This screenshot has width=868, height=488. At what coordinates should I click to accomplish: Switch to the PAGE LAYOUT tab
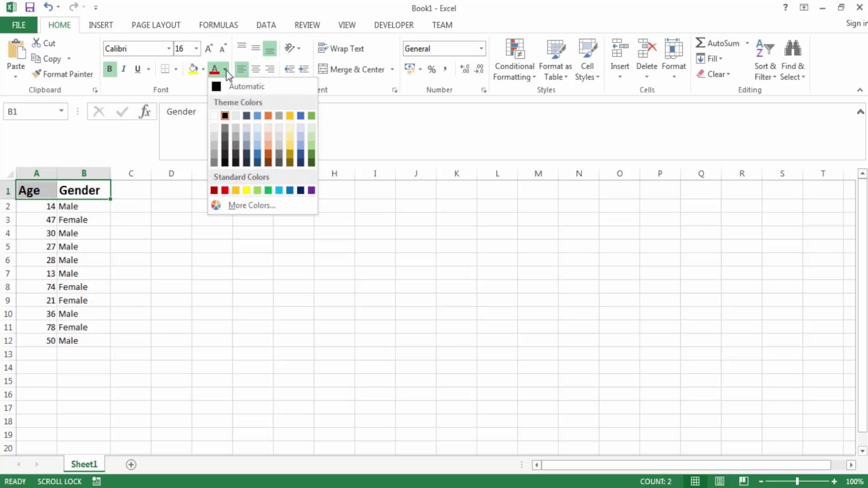pos(156,25)
